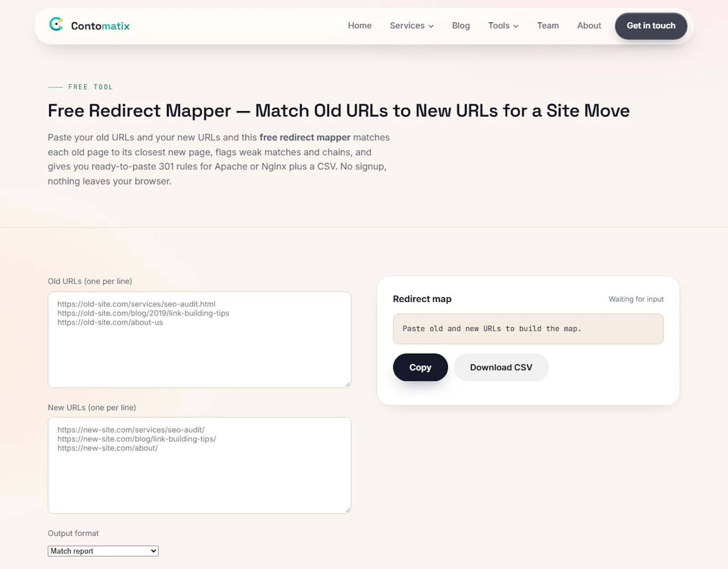Click the Contomatix logo icon
728x569 pixels.
(56, 24)
